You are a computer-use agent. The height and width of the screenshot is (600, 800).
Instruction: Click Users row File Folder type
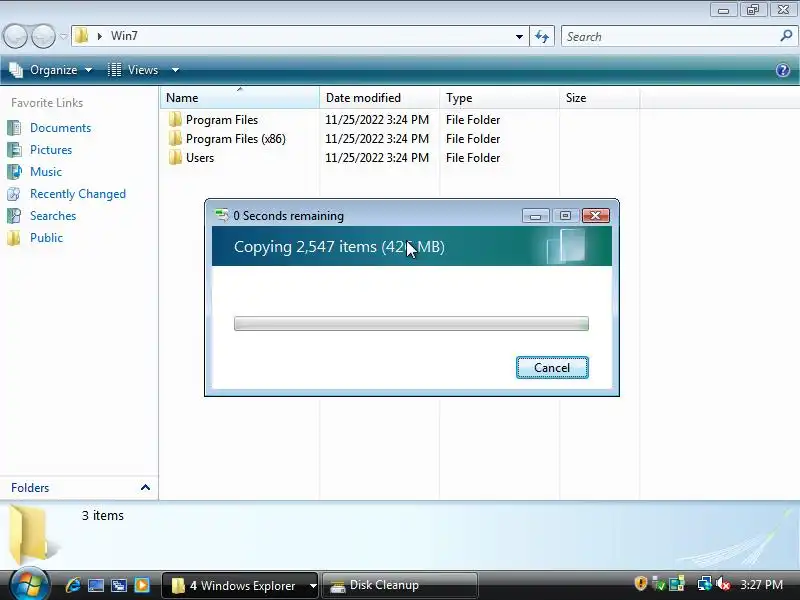point(473,158)
